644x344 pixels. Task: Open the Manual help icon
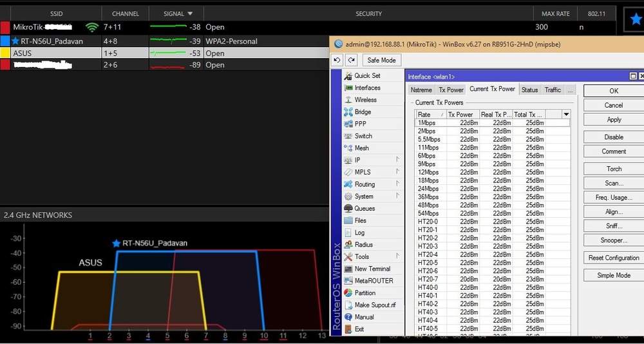(348, 317)
